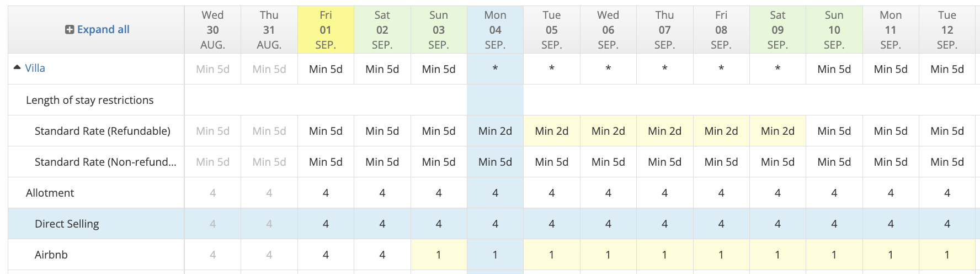
Task: Edit Allotment cell for Tue 12 Sep
Action: coord(947,193)
